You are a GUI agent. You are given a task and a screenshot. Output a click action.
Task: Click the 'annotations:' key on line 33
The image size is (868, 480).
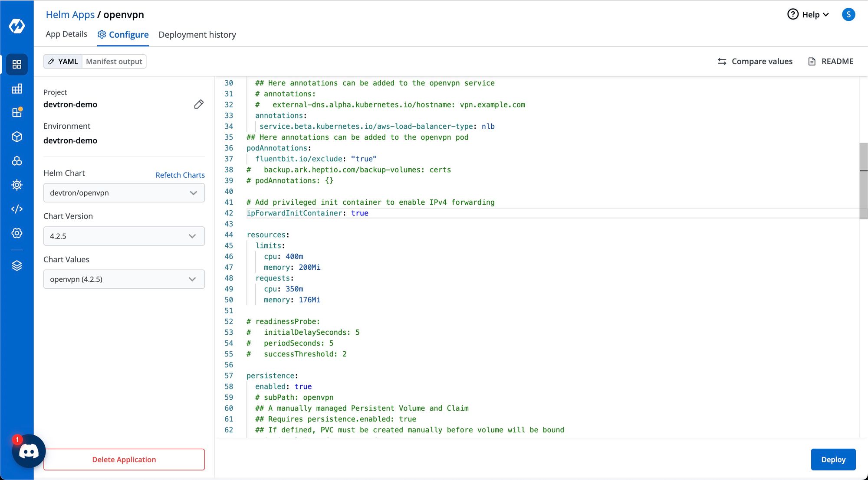pyautogui.click(x=281, y=116)
